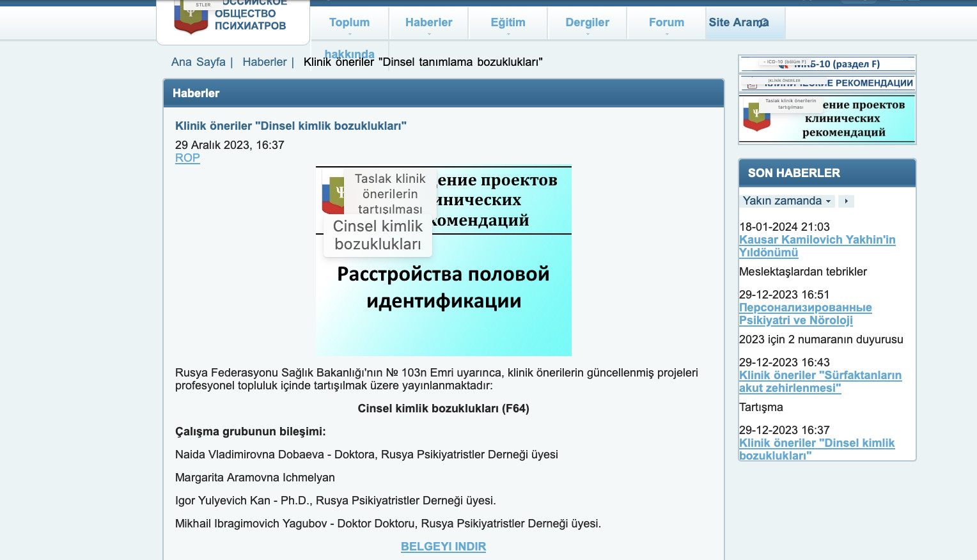Click the next arrow beside Yakın zamanda

[x=846, y=201]
